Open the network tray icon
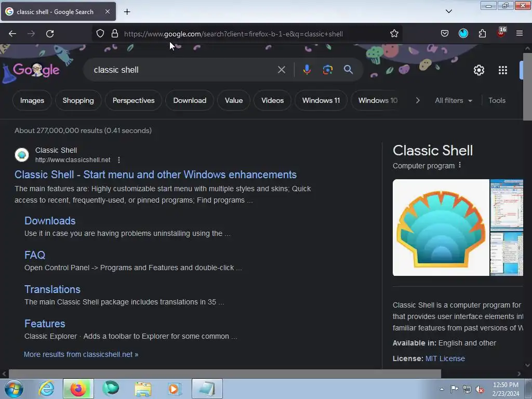The height and width of the screenshot is (399, 532). pyautogui.click(x=467, y=389)
